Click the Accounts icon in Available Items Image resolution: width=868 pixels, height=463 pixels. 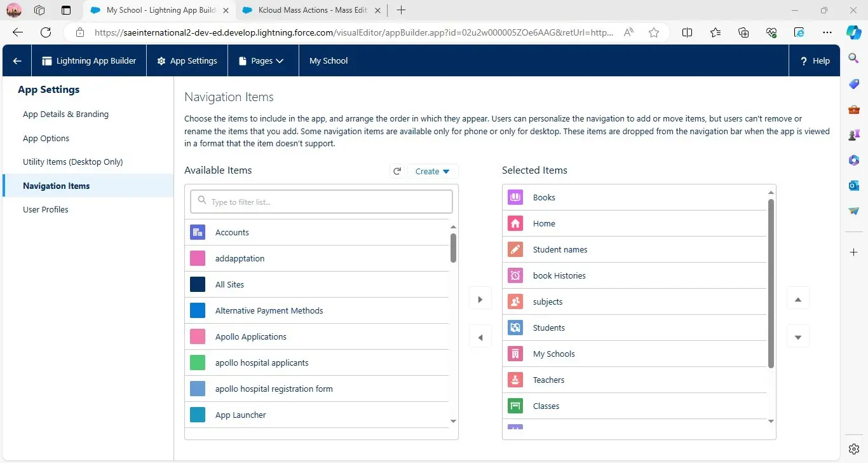click(198, 233)
